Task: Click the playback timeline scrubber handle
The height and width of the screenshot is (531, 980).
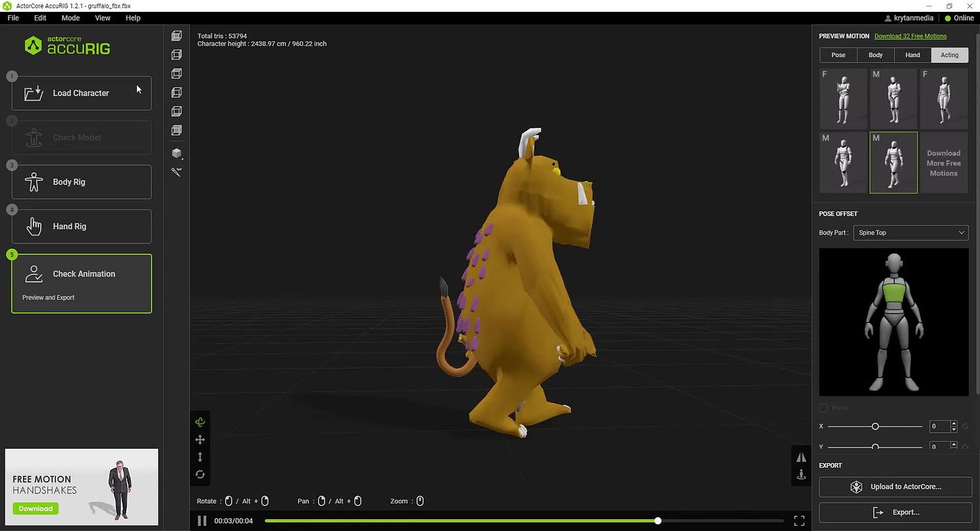Action: pos(657,521)
